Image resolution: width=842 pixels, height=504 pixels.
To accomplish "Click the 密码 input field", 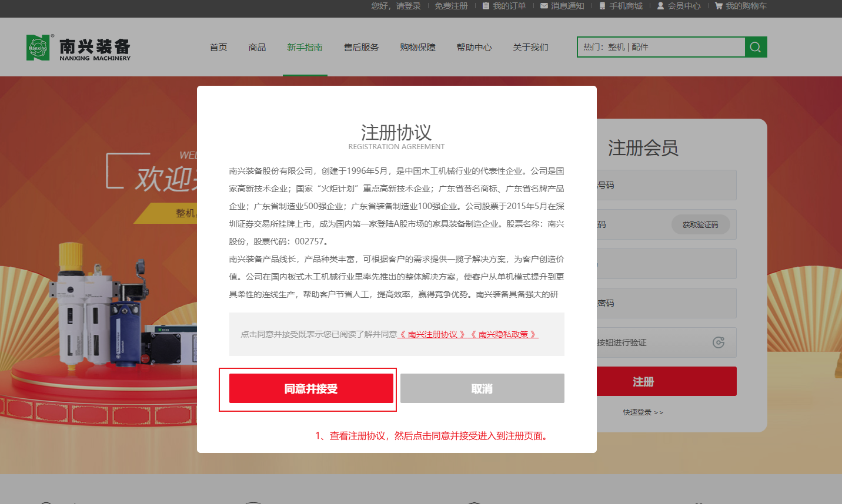I will coord(667,303).
